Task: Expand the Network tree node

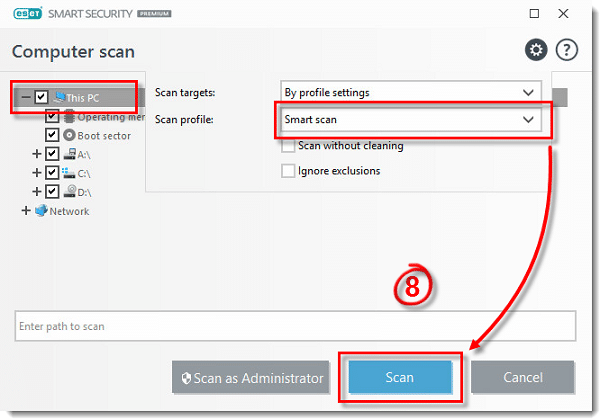Action: [25, 210]
